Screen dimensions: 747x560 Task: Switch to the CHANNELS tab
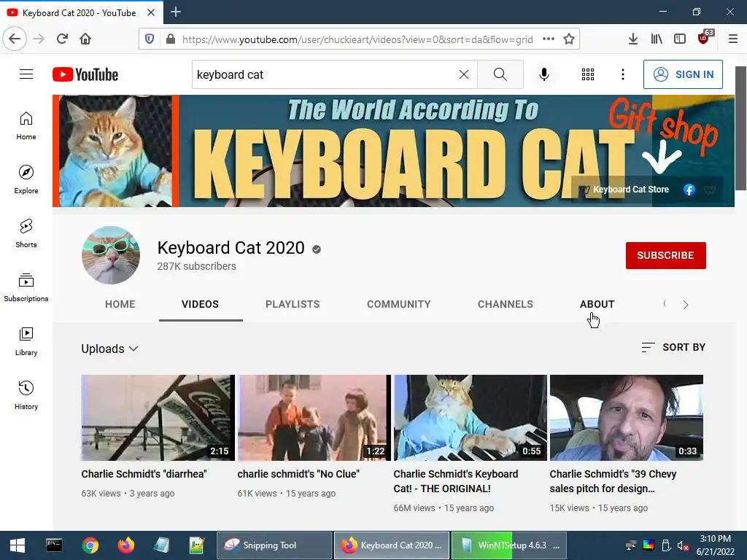coord(506,304)
